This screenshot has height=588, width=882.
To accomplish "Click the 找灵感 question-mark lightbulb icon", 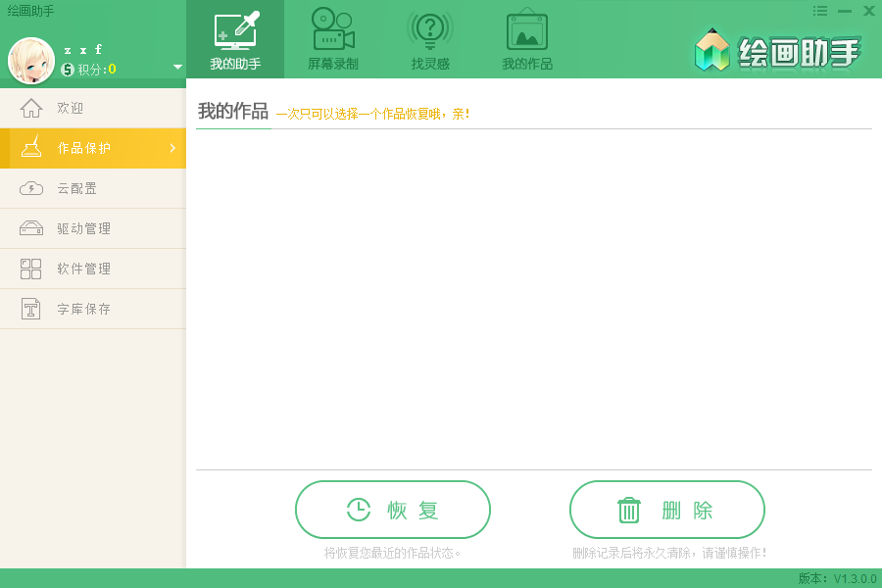I will click(x=430, y=30).
